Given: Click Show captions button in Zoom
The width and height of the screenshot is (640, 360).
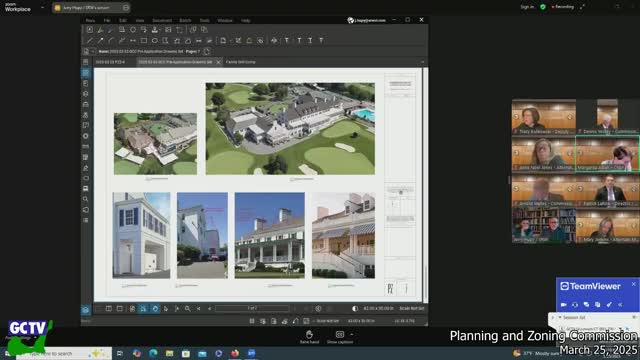Looking at the screenshot, I should click(x=339, y=337).
